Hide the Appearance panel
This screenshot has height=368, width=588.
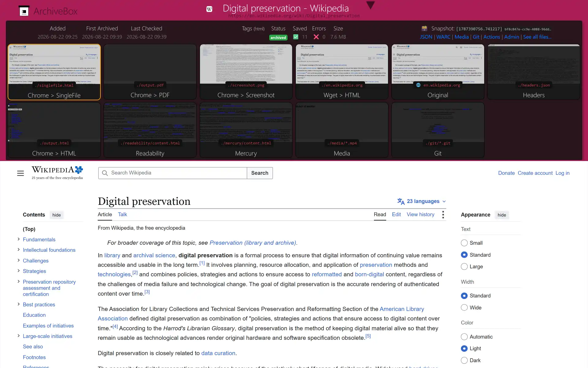(x=502, y=215)
